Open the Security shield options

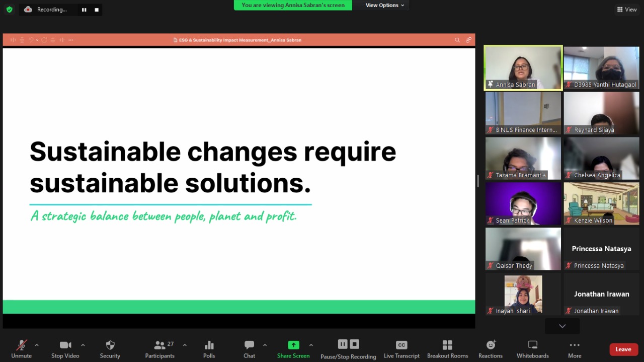(110, 349)
